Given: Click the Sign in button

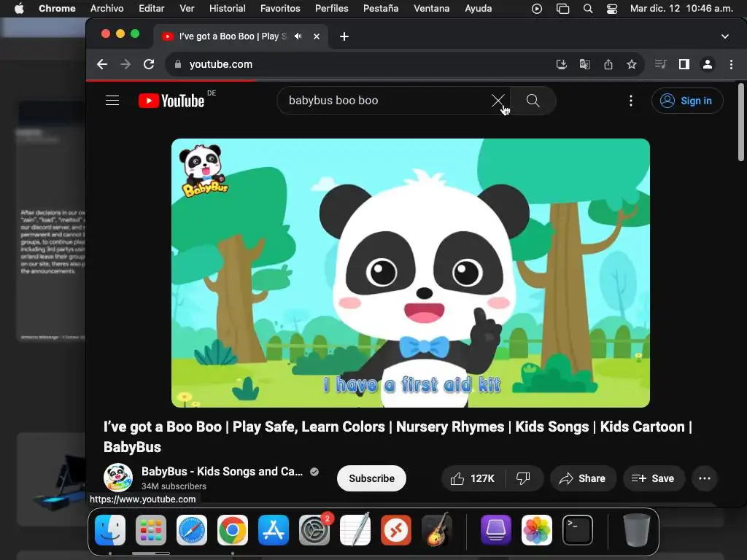Looking at the screenshot, I should 687,101.
